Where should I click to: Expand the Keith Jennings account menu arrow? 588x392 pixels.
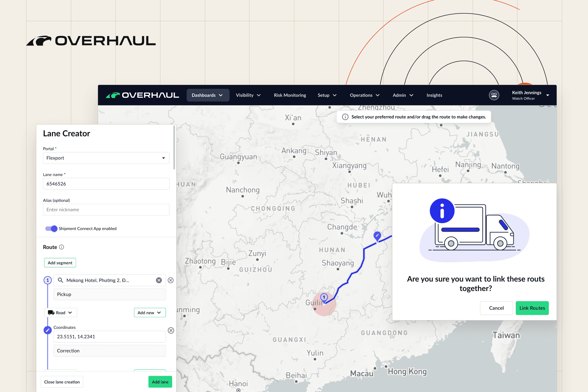coord(548,95)
